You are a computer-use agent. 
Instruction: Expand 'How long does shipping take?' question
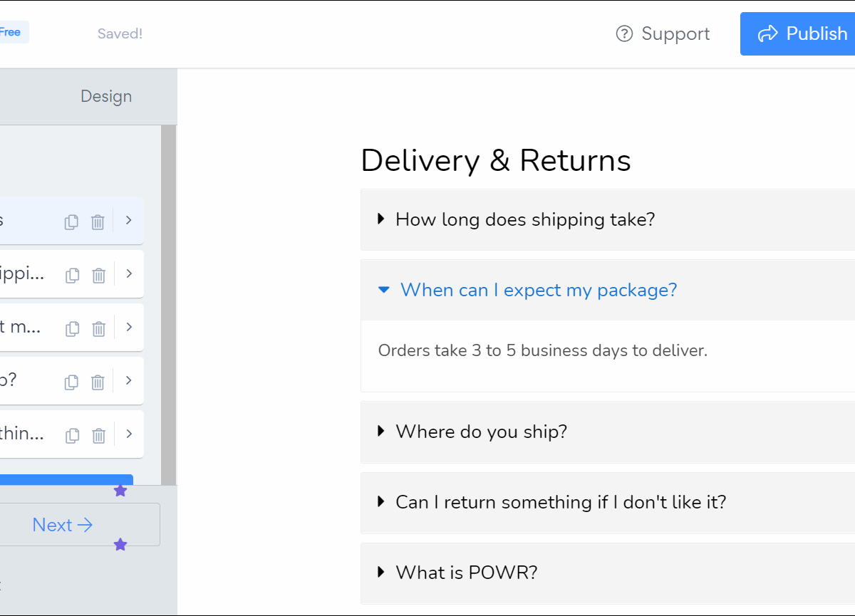525,219
